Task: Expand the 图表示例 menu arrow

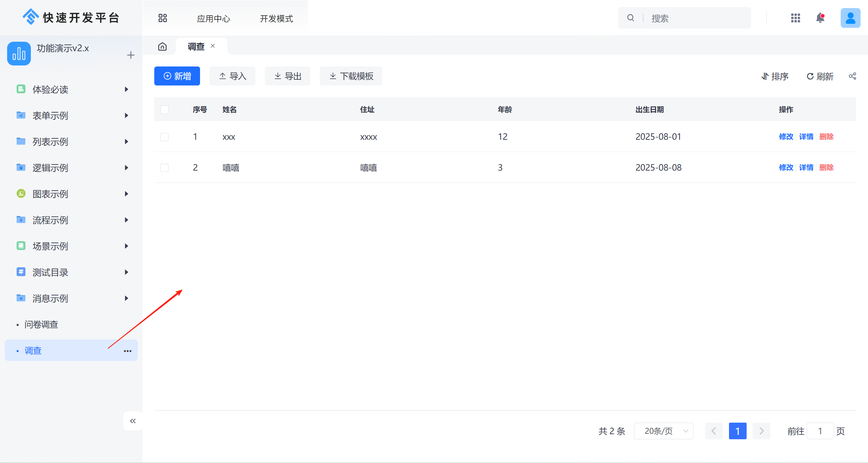Action: (126, 194)
